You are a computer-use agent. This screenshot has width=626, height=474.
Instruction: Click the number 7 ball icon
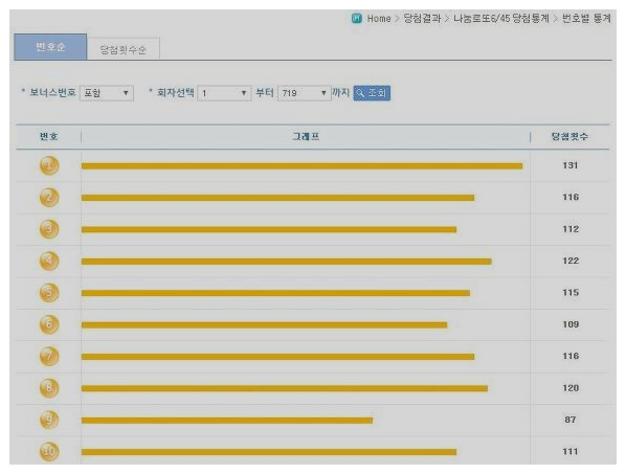50,356
